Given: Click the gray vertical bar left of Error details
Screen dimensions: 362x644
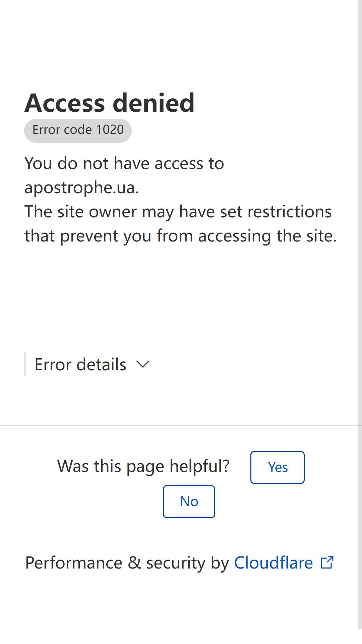Looking at the screenshot, I should click(x=25, y=364).
